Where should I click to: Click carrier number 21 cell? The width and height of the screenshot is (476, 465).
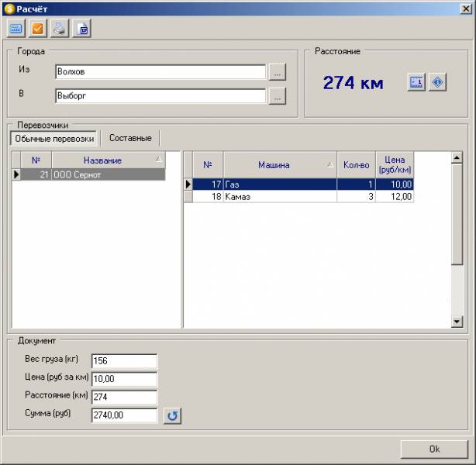click(x=36, y=175)
